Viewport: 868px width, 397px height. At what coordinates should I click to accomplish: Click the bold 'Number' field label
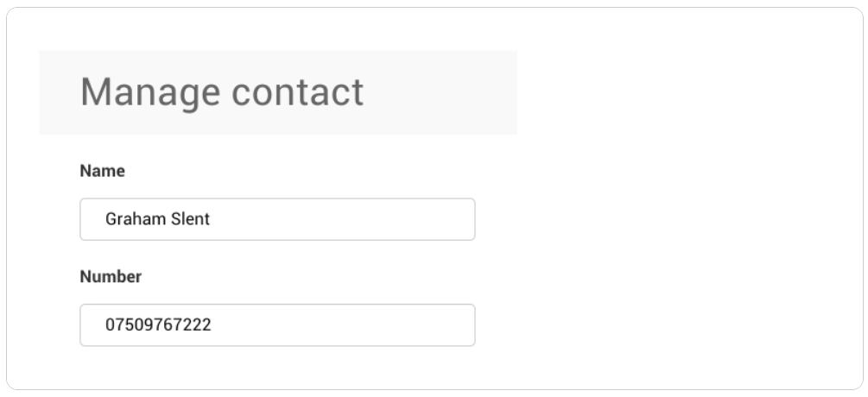111,276
